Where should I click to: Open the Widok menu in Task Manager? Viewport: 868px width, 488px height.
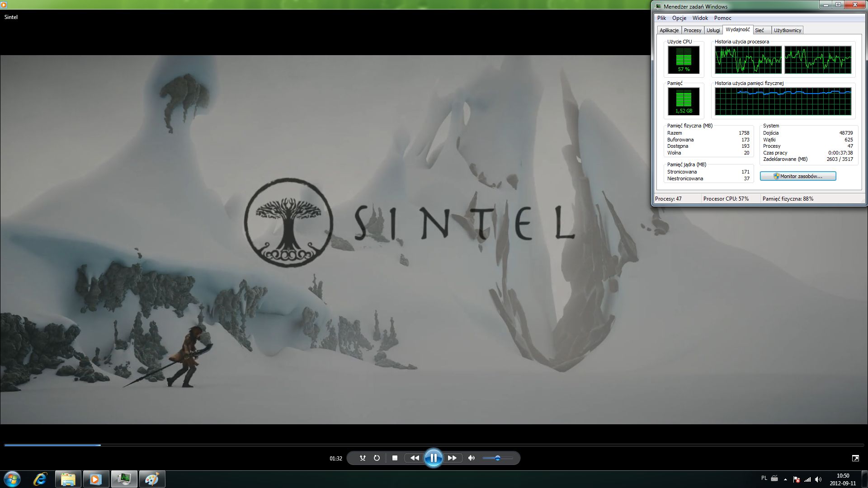[700, 18]
